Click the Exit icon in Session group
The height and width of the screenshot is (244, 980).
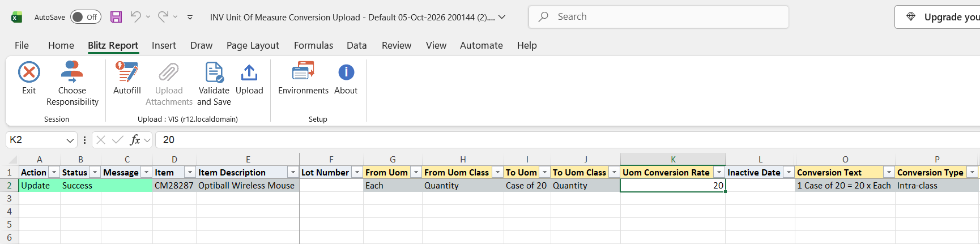[x=29, y=72]
